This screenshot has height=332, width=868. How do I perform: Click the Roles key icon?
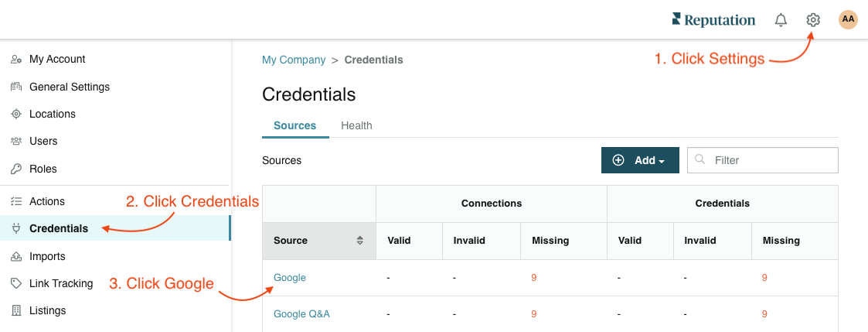pyautogui.click(x=16, y=169)
